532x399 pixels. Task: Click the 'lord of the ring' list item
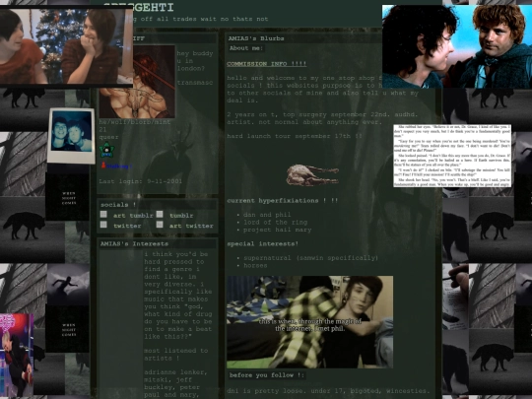pyautogui.click(x=275, y=223)
